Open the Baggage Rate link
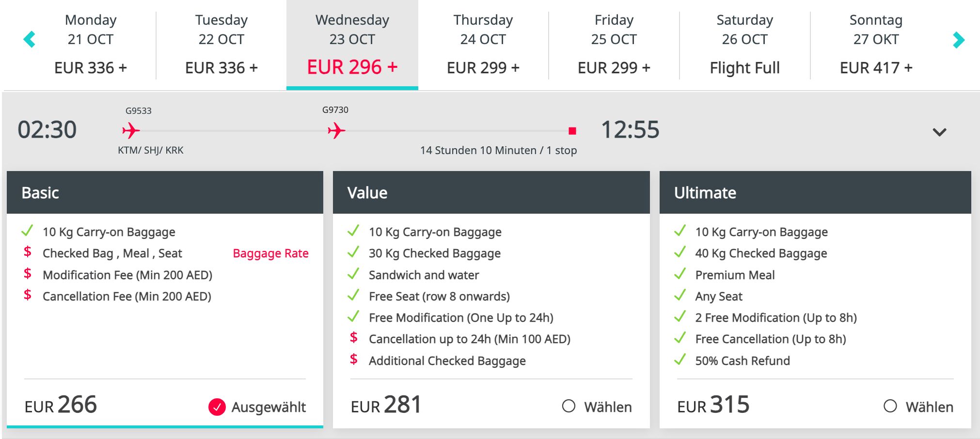The image size is (980, 439). pos(270,253)
